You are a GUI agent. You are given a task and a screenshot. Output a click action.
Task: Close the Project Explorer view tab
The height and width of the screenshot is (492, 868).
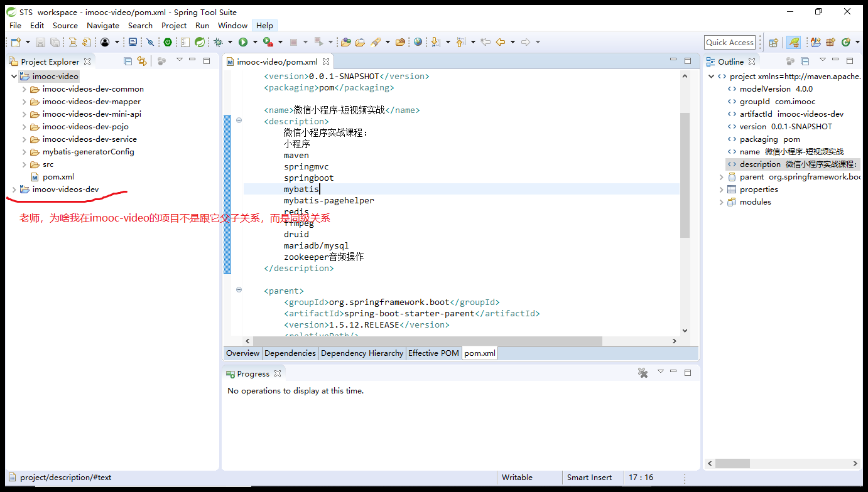click(x=87, y=61)
